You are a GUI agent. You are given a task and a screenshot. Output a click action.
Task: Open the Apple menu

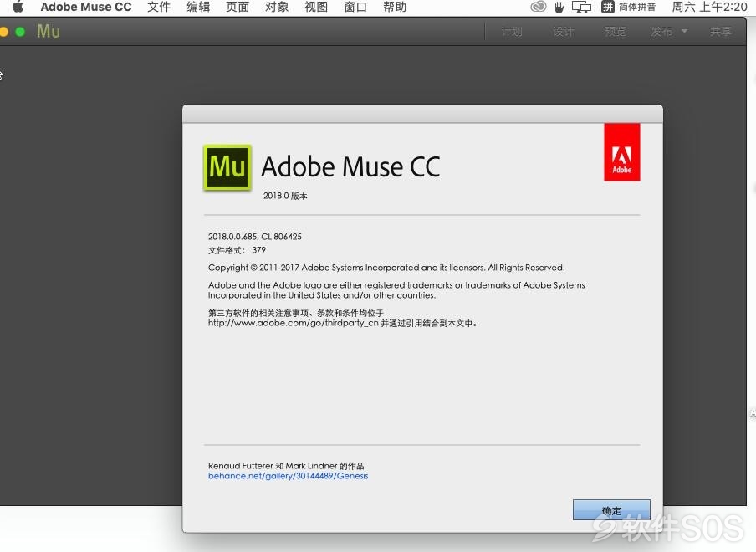click(18, 7)
